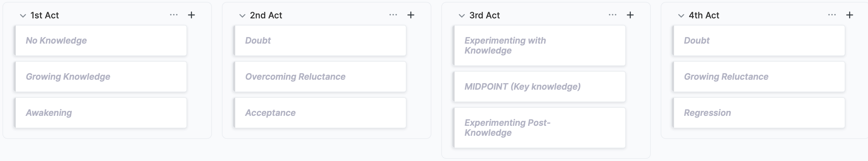The image size is (868, 161).
Task: Open 2nd Act more options menu
Action: (393, 15)
